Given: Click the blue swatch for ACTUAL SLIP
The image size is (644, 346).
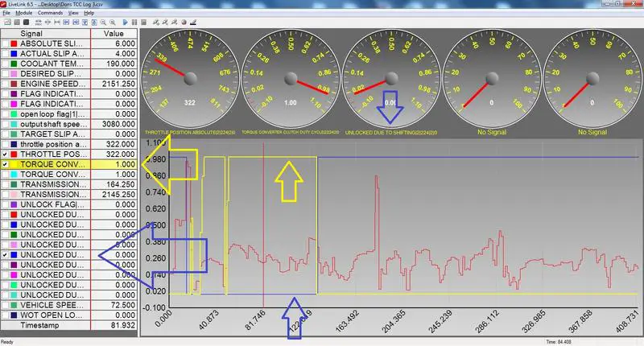Looking at the screenshot, I should click(x=14, y=54).
